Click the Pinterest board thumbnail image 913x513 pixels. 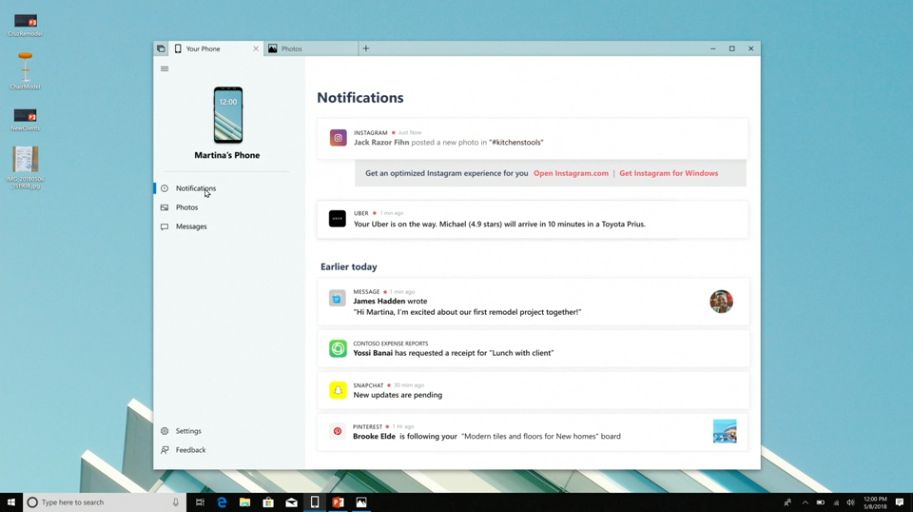pyautogui.click(x=724, y=431)
